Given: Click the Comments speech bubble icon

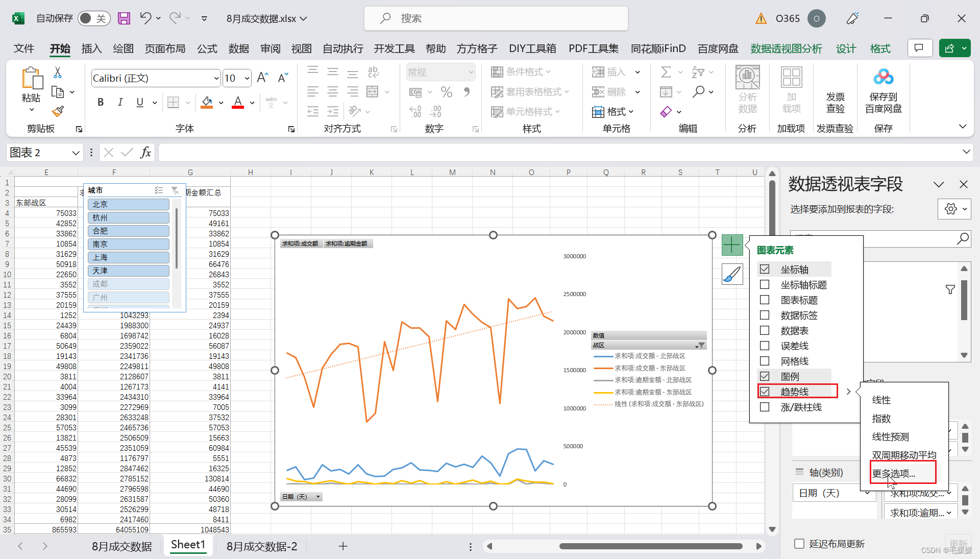Looking at the screenshot, I should coord(920,48).
